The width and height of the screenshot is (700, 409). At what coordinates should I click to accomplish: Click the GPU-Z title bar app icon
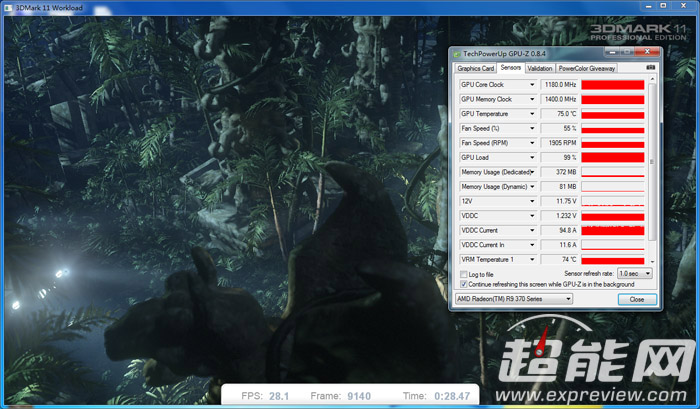(x=457, y=54)
